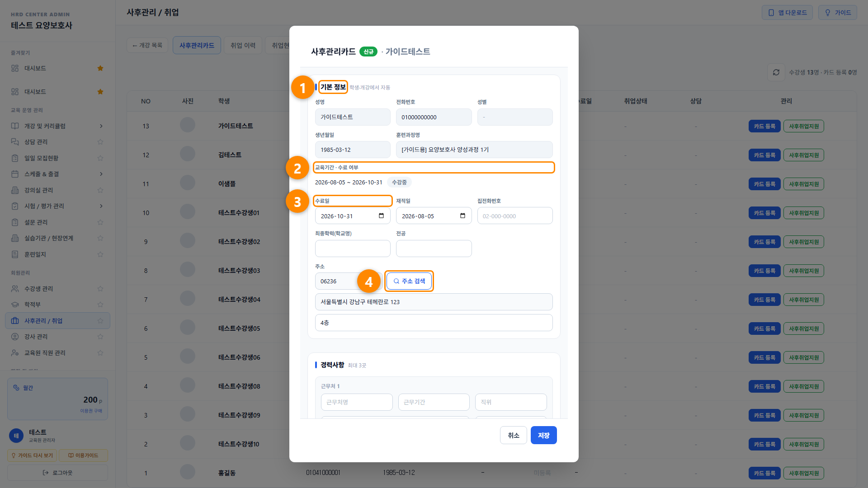Click the 강사 관리 sidebar icon
868x488 pixels.
click(x=15, y=337)
